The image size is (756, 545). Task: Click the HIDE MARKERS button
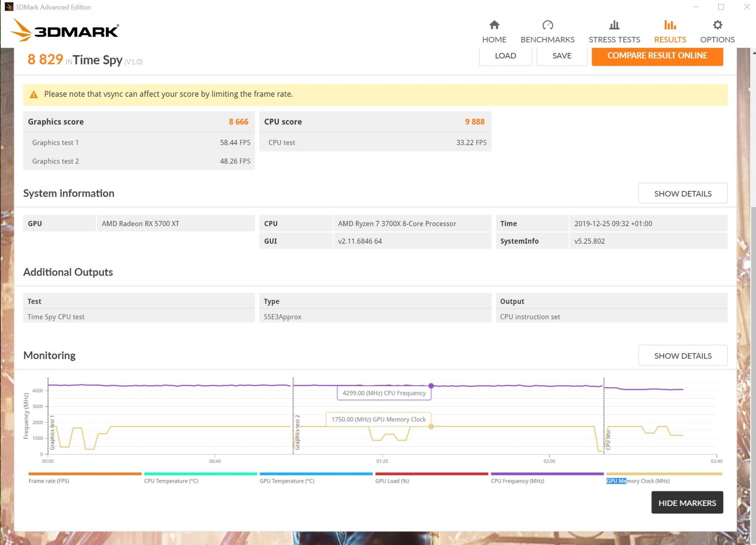(687, 503)
